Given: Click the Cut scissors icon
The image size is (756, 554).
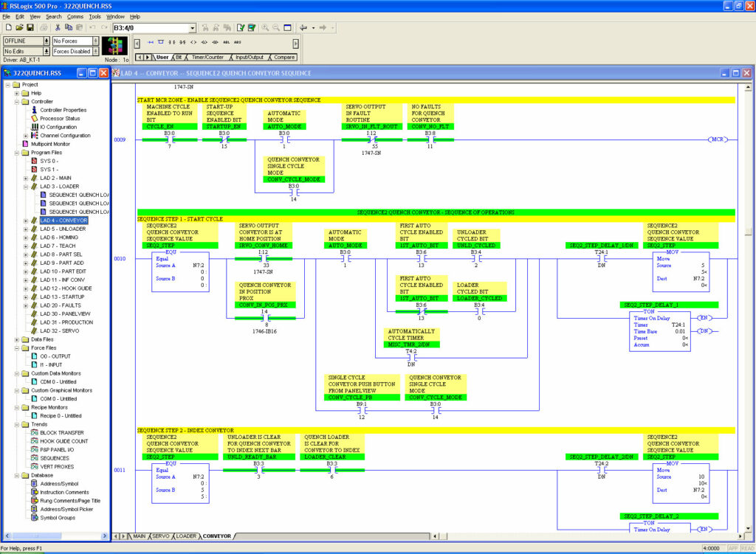Looking at the screenshot, I should click(58, 28).
